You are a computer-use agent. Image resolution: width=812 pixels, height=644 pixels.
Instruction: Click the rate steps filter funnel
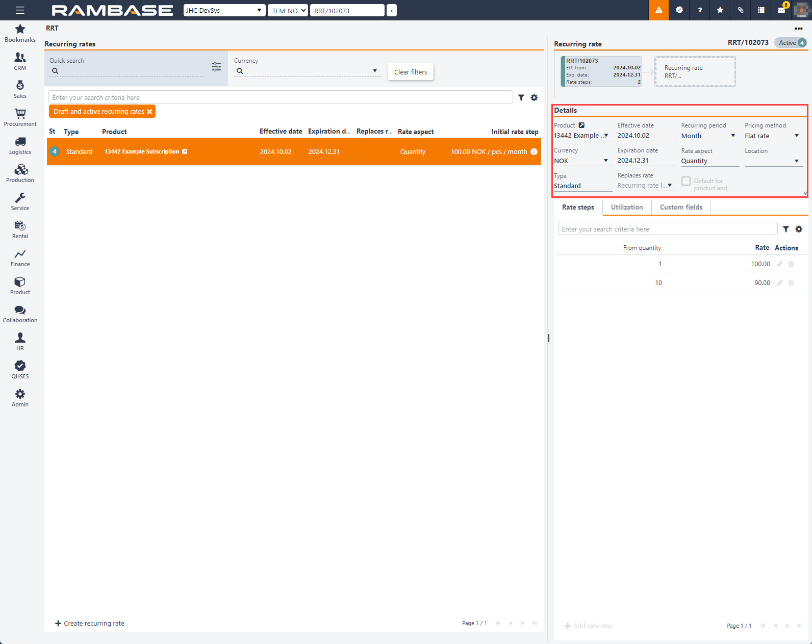click(786, 229)
